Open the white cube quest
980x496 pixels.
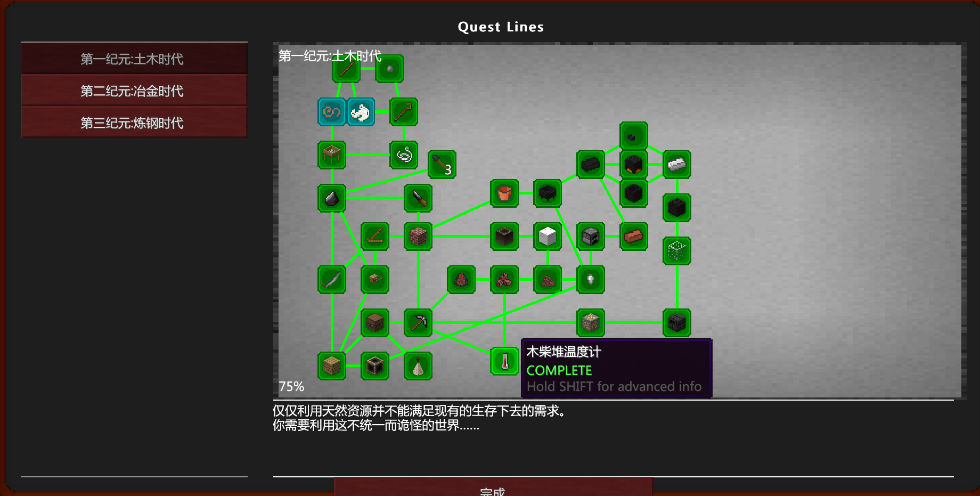pyautogui.click(x=548, y=237)
